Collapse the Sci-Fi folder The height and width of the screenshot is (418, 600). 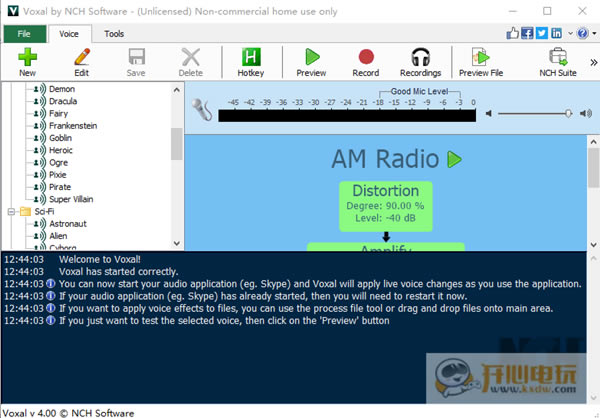[x=11, y=211]
